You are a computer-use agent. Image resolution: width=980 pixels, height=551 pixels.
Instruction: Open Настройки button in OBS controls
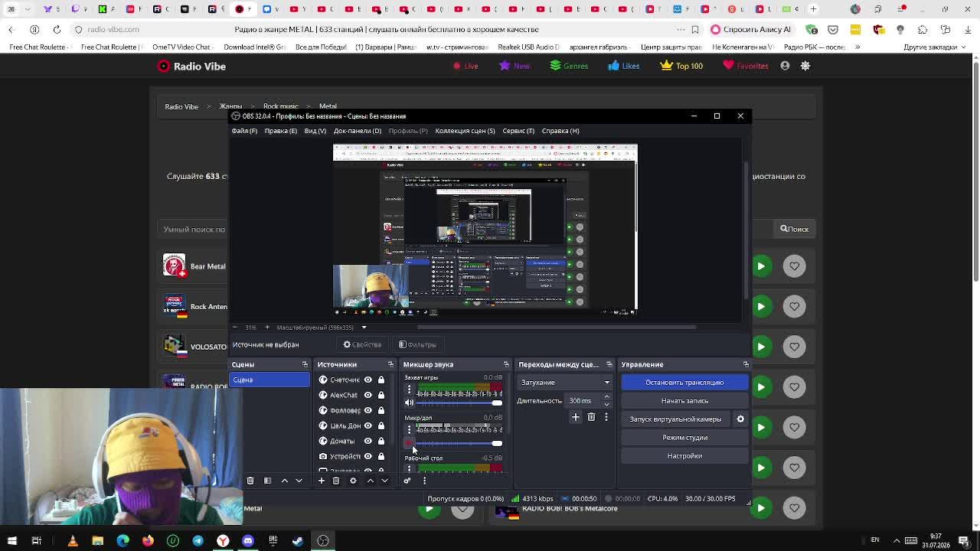[684, 456]
